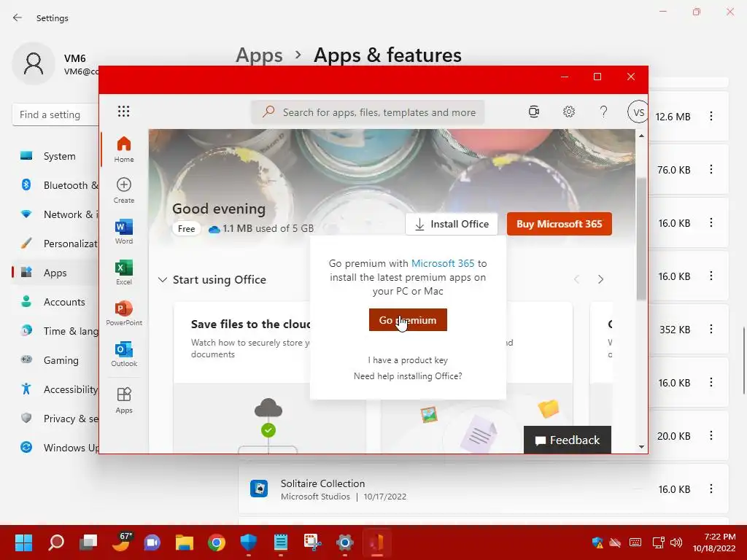
Task: Open the VM6 user account profile
Action: pyautogui.click(x=55, y=64)
